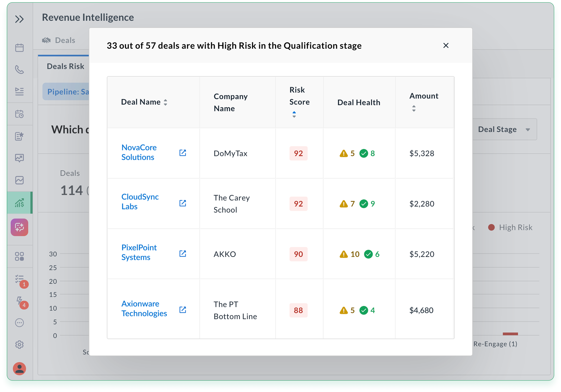Toggle the High Risk legend item

[x=510, y=227]
